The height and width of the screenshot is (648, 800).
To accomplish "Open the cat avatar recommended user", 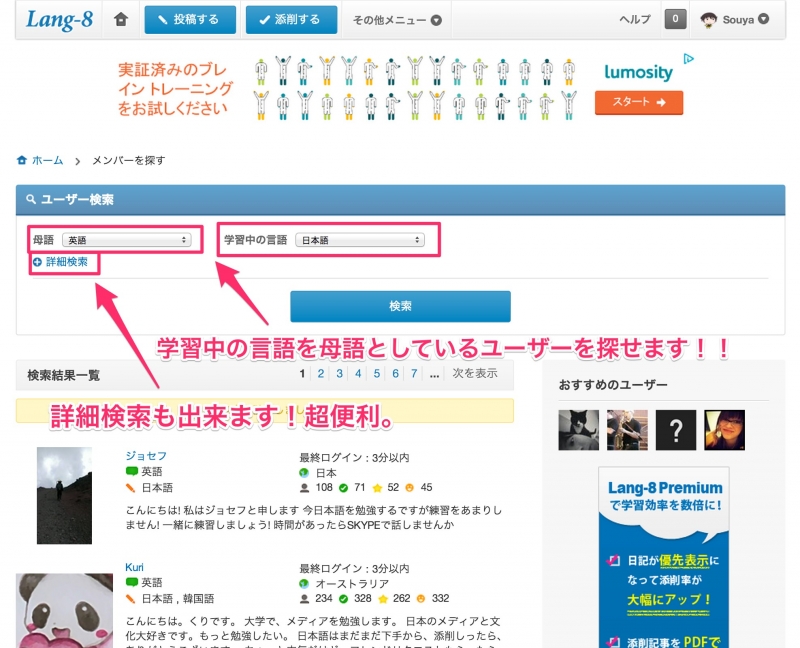I will (x=579, y=430).
